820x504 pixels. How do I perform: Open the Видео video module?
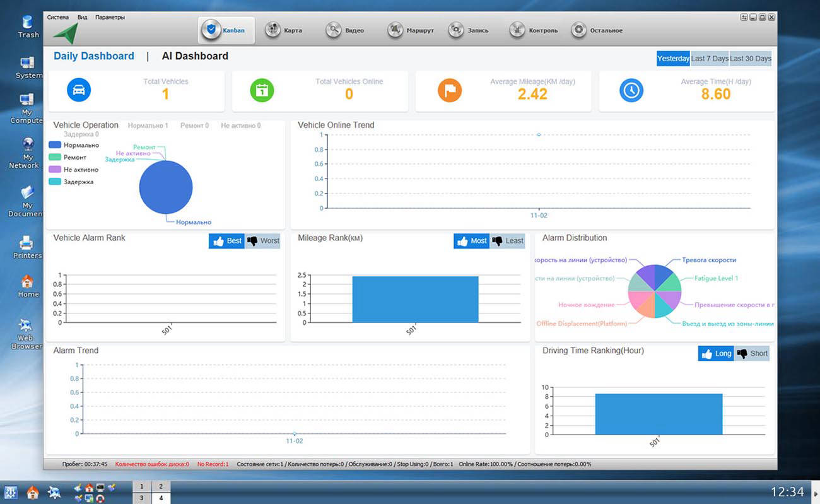tap(334, 30)
